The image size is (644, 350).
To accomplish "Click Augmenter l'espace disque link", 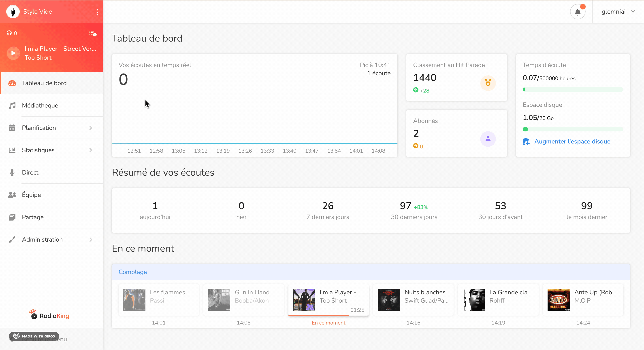I will click(572, 141).
